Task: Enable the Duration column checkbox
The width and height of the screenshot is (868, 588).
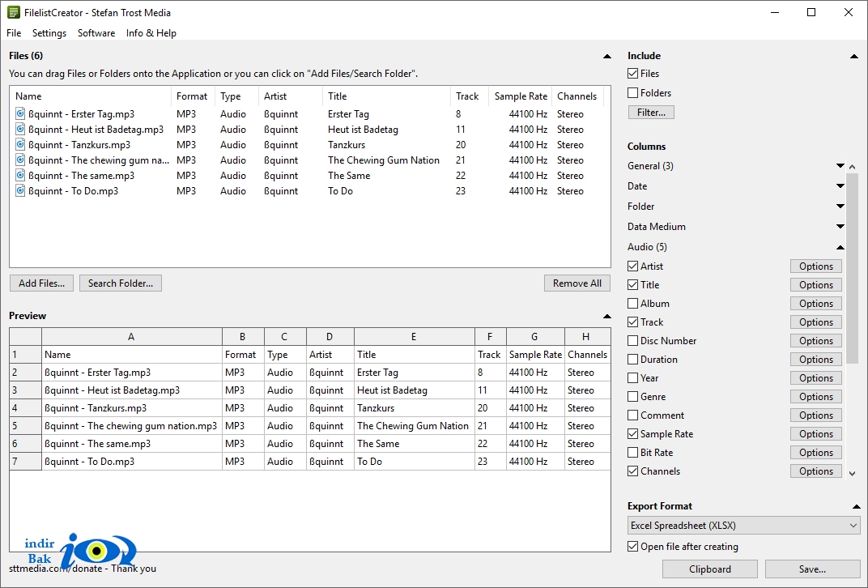Action: coord(632,360)
